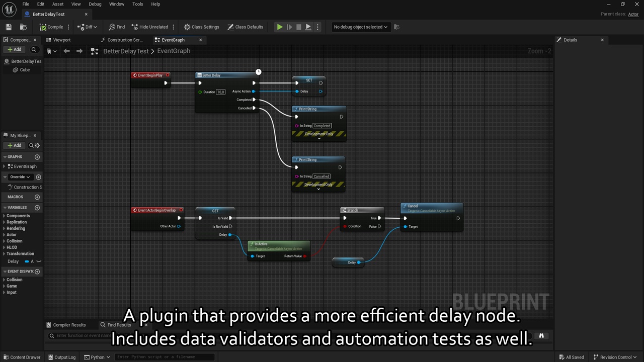Add a new event dispatcher with plus icon
This screenshot has height=362, width=644.
click(37, 271)
